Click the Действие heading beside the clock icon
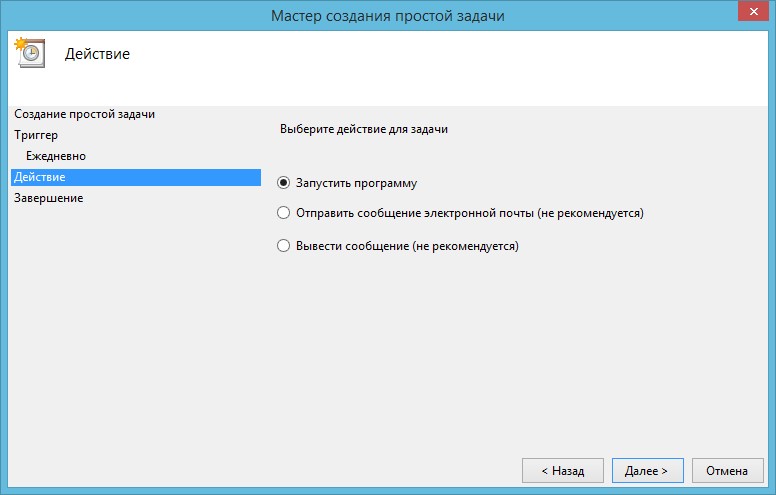 pos(97,54)
